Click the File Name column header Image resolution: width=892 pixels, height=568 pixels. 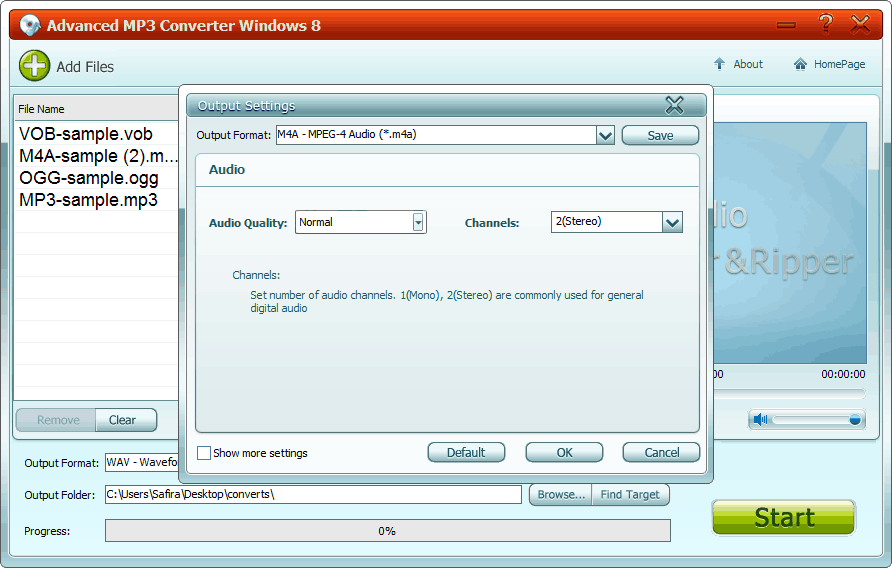pyautogui.click(x=96, y=109)
